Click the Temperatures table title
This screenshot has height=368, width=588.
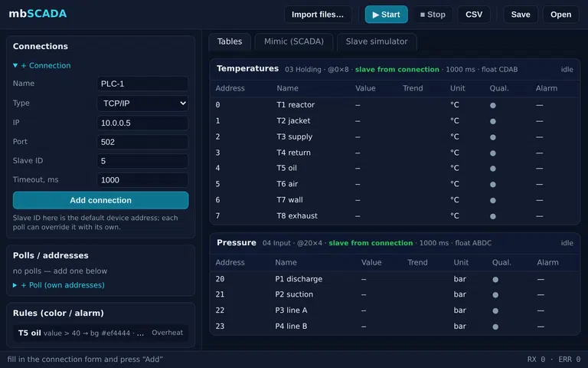click(x=247, y=69)
